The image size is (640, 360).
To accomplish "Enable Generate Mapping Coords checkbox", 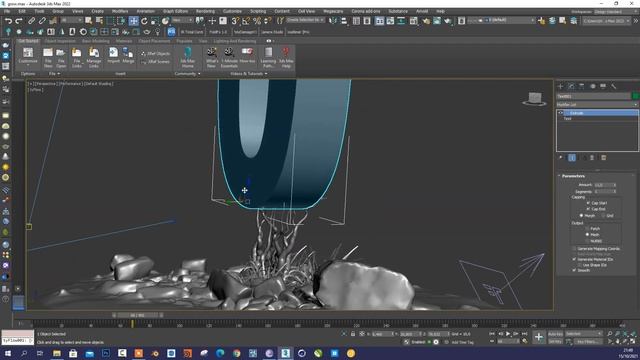I will pyautogui.click(x=574, y=249).
